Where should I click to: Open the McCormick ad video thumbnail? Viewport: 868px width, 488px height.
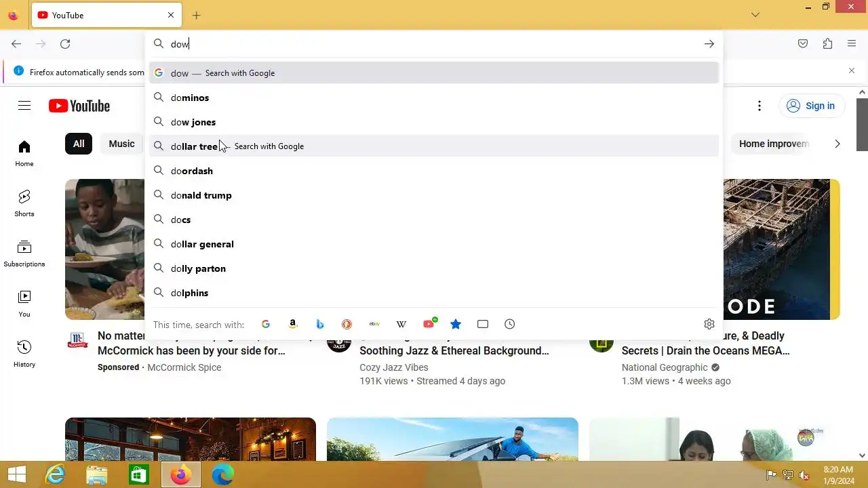coord(104,249)
